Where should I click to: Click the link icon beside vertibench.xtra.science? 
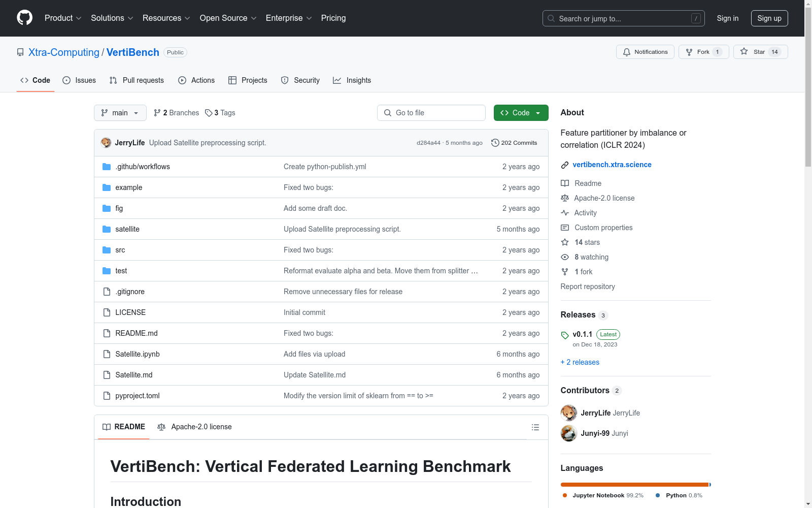565,165
